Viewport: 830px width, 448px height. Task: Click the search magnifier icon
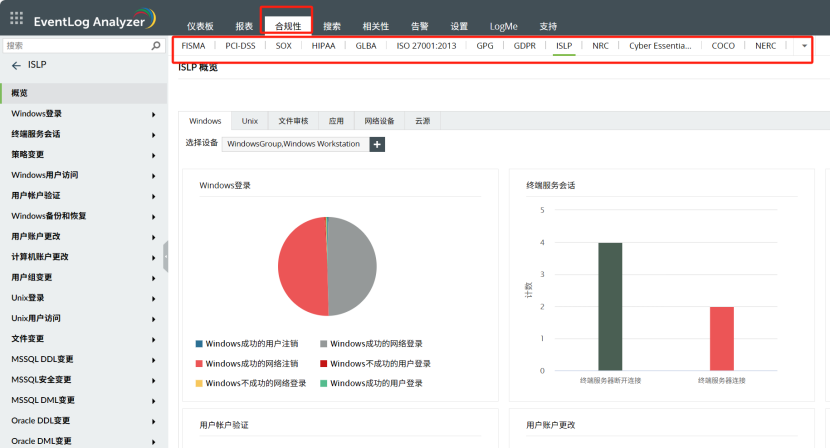pos(155,46)
